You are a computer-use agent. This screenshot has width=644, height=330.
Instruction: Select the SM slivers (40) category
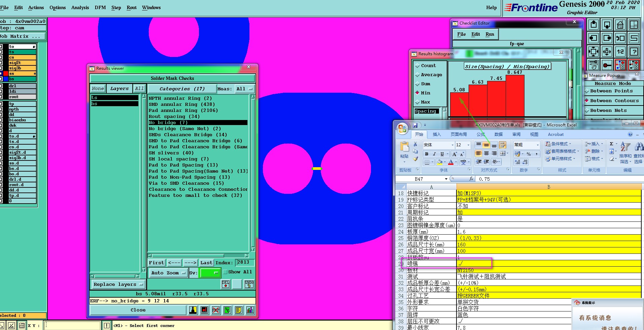[171, 153]
